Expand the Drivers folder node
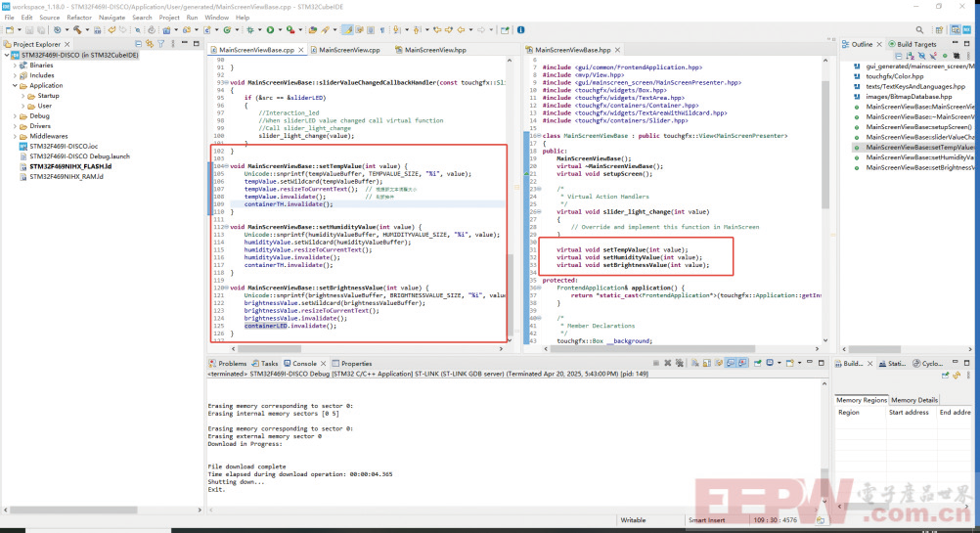 coord(15,125)
